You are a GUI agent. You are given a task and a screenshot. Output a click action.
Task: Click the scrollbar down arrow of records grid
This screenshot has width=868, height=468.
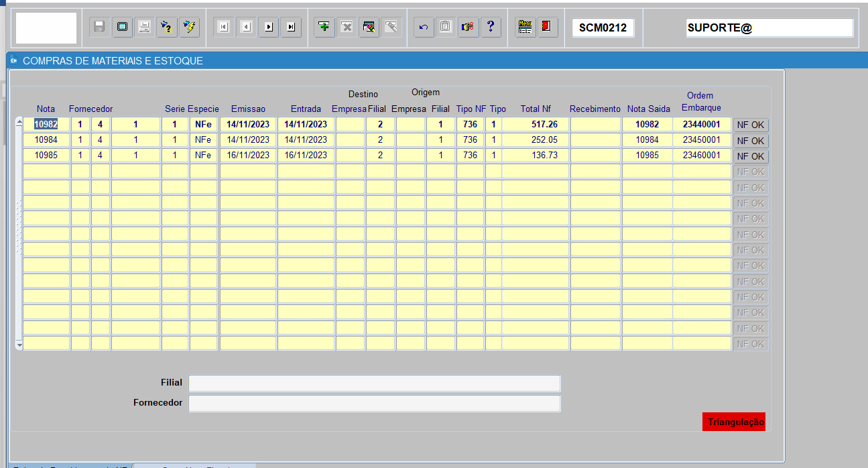pyautogui.click(x=19, y=345)
